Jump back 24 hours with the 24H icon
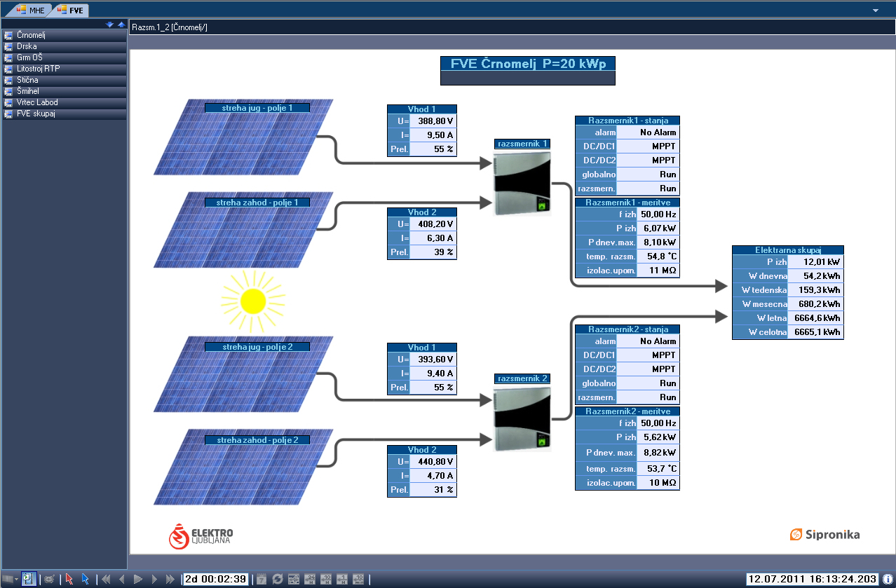Viewport: 896px width, 588px height. 310,579
